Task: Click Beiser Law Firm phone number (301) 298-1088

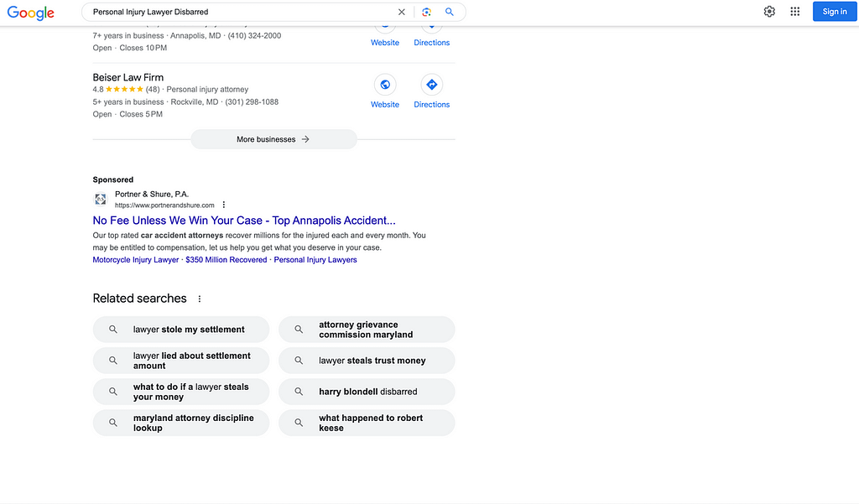Action: pyautogui.click(x=252, y=102)
